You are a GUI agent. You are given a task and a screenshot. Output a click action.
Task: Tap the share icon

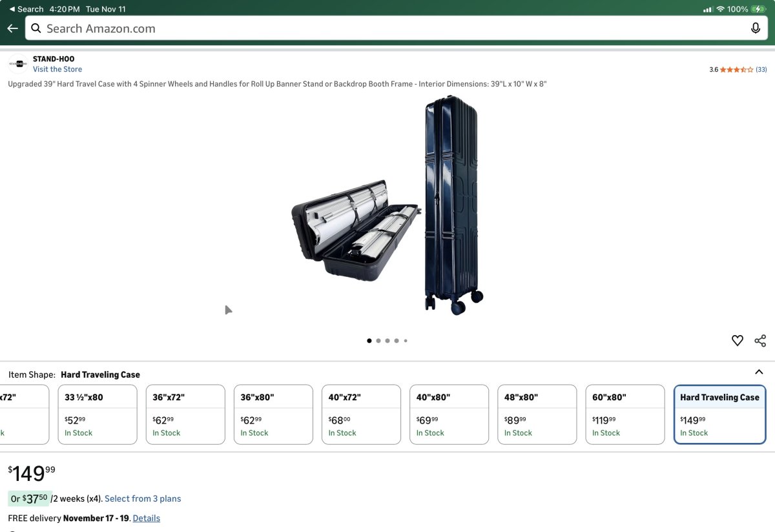point(760,341)
